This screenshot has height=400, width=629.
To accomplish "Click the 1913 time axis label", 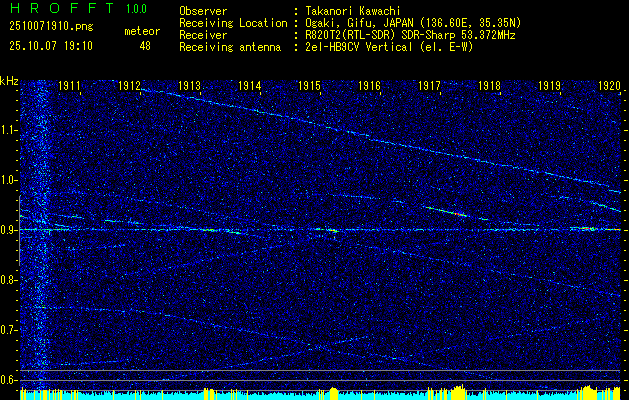I will tap(189, 85).
